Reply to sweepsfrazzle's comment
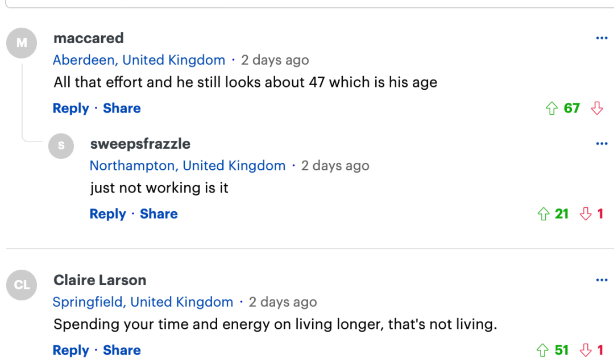Image resolution: width=614 pixels, height=364 pixels. pos(107,214)
